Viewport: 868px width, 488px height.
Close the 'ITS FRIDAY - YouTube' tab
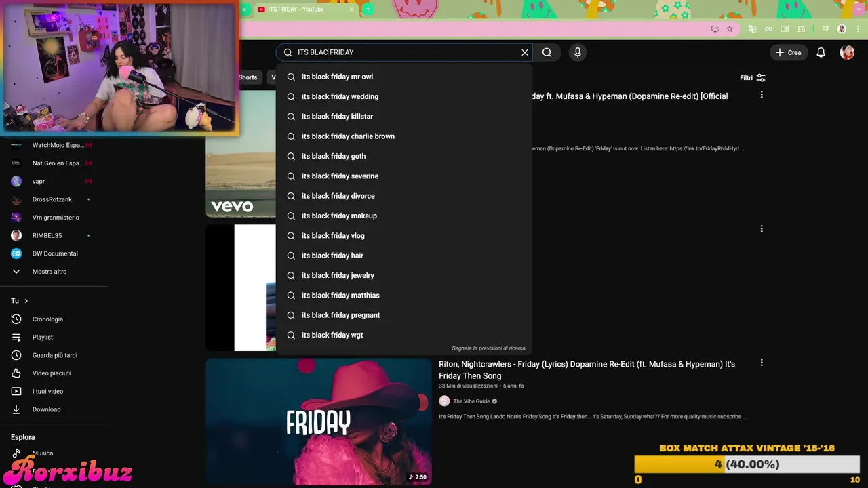tap(351, 9)
